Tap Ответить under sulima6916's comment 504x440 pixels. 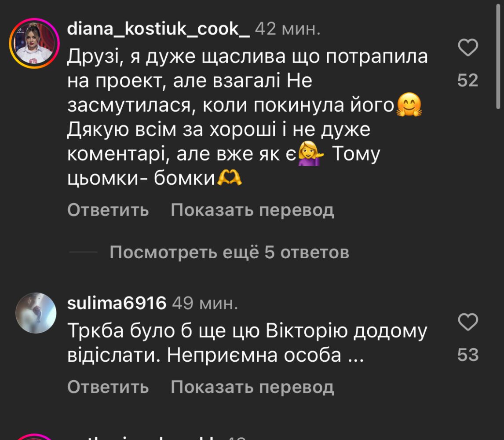(x=108, y=387)
